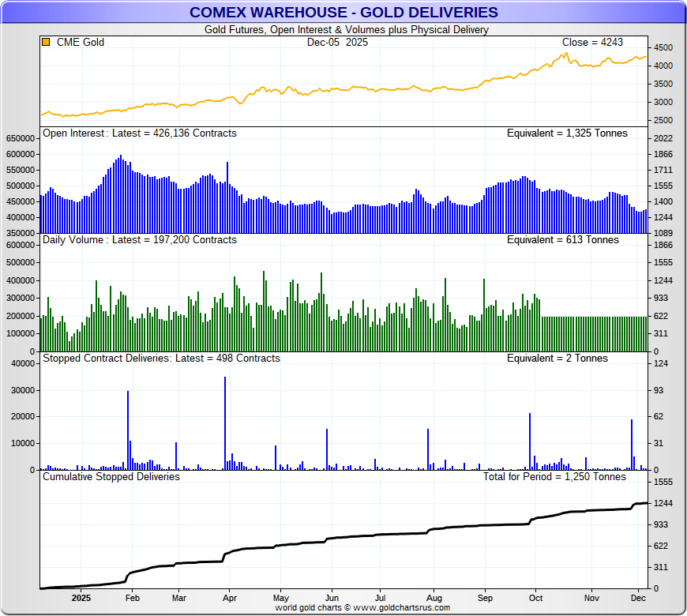Click the Open Interest latest contracts label

(140, 133)
